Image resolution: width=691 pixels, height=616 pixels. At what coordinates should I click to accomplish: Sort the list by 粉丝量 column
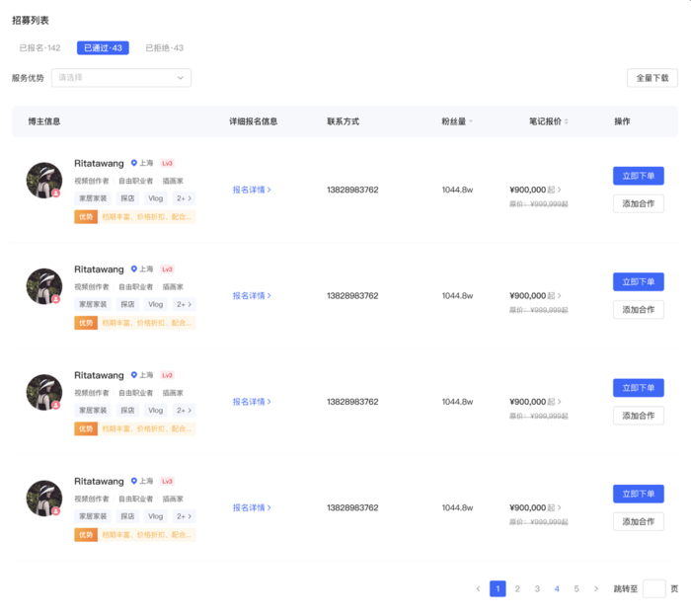(x=470, y=121)
